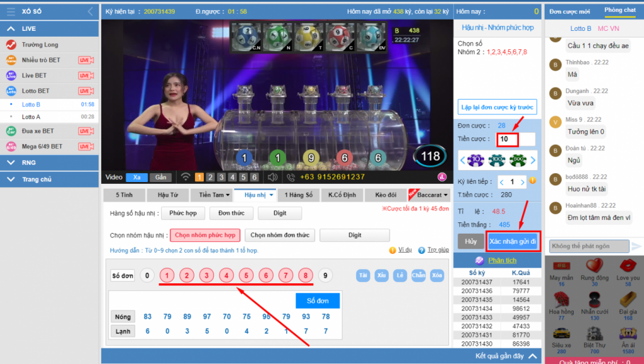Screen dimensions: 644x364
Task: Open the Phân tích link
Action: 502,260
